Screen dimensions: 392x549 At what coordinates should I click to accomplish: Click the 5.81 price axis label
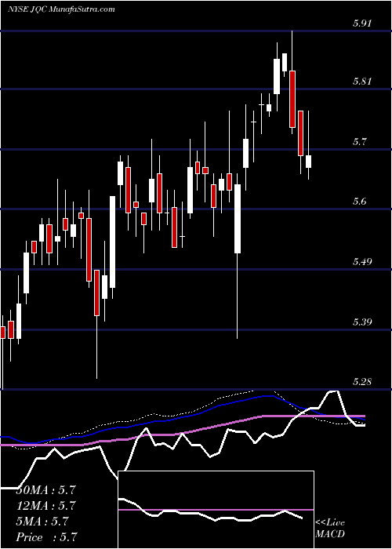[361, 82]
